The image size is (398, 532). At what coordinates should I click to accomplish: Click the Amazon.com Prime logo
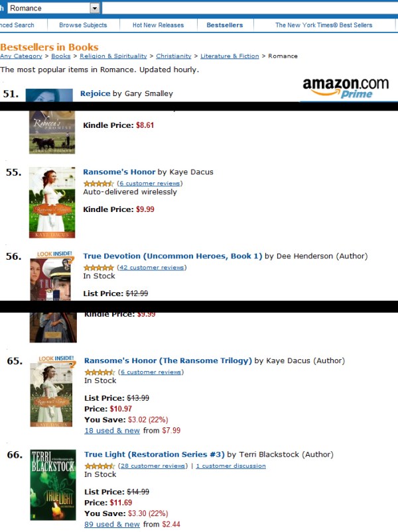[345, 88]
